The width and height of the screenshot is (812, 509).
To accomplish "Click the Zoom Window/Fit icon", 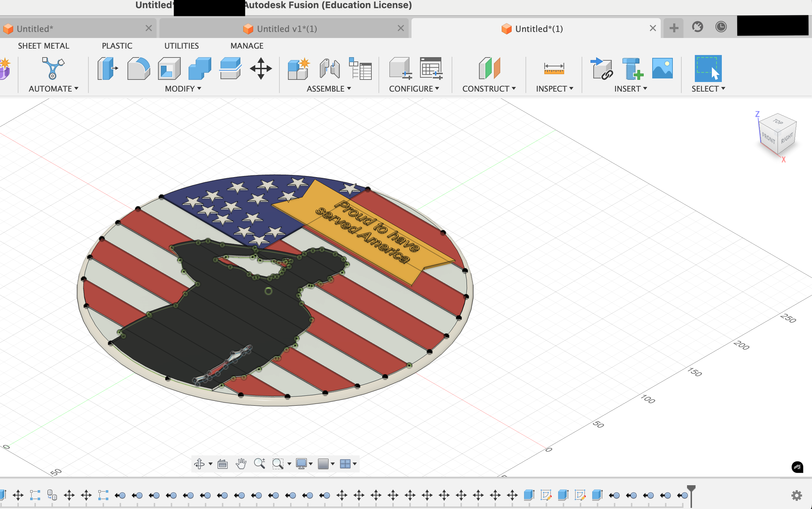I will (278, 464).
